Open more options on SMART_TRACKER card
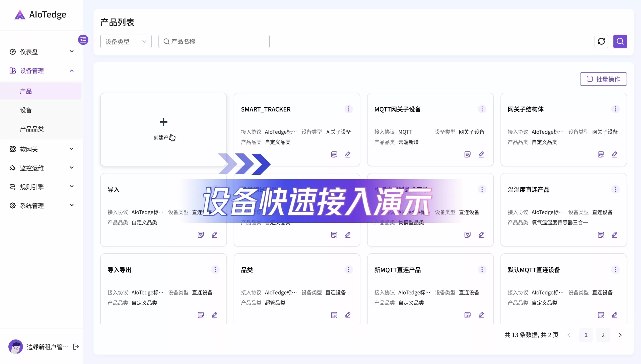This screenshot has height=364, width=641. (x=348, y=109)
